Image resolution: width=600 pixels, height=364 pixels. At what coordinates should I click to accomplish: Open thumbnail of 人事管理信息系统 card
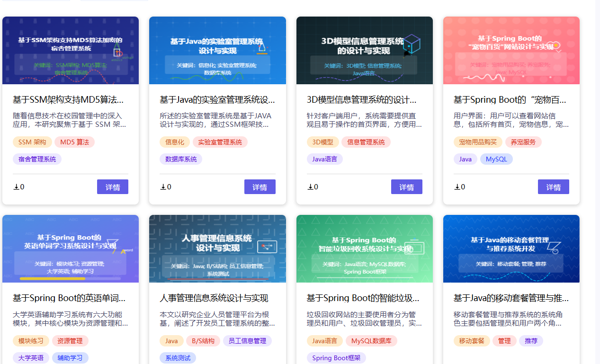pos(217,249)
